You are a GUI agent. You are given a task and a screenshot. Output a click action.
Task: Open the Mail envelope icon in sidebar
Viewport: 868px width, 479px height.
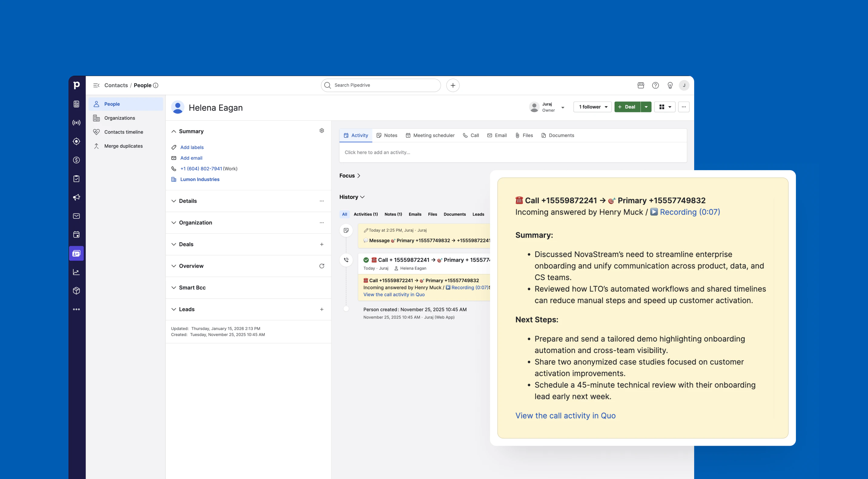pyautogui.click(x=77, y=216)
